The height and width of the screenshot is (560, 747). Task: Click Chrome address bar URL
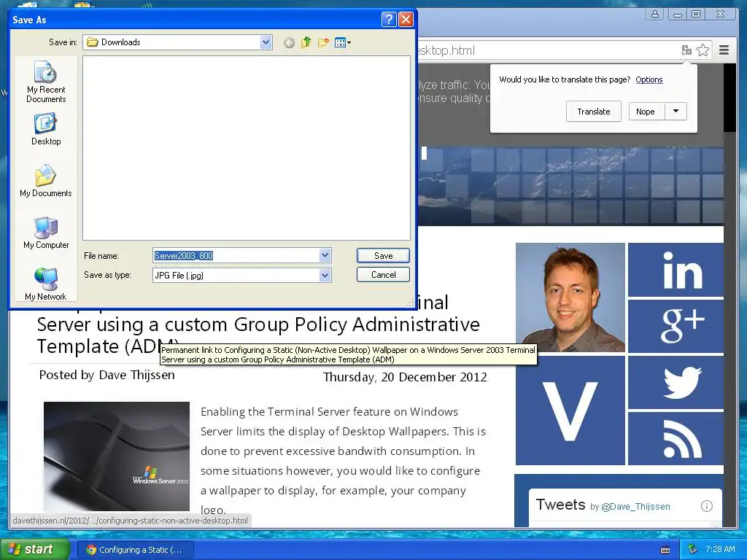(548, 50)
